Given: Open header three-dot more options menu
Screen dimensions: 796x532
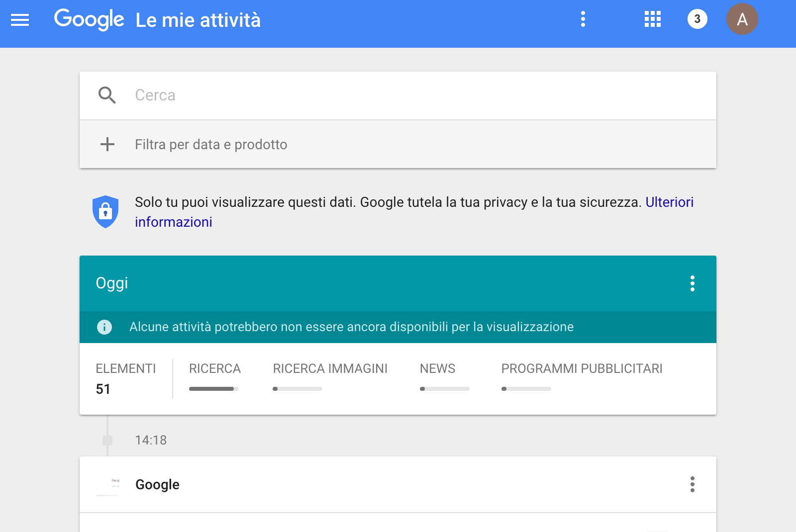Looking at the screenshot, I should click(x=583, y=19).
